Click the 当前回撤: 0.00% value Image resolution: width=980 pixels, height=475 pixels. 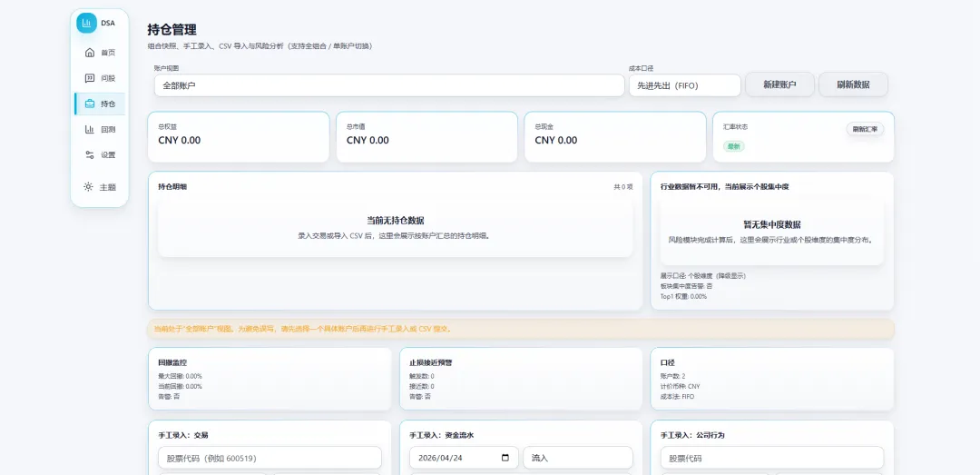180,386
